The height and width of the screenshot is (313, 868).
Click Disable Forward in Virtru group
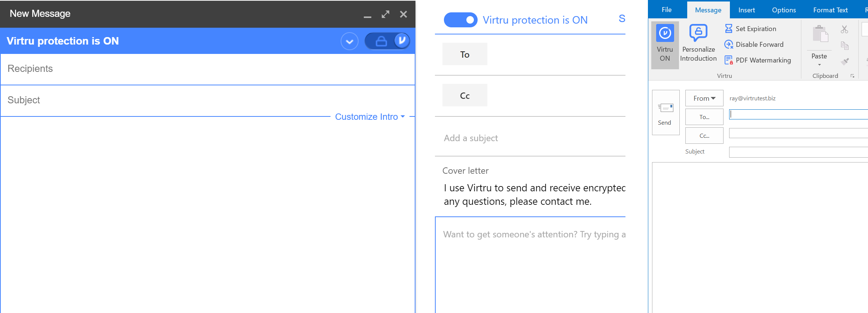(x=754, y=45)
